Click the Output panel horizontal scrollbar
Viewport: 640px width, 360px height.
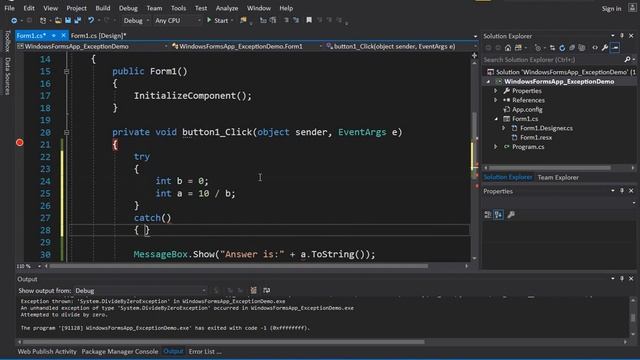[x=322, y=342]
